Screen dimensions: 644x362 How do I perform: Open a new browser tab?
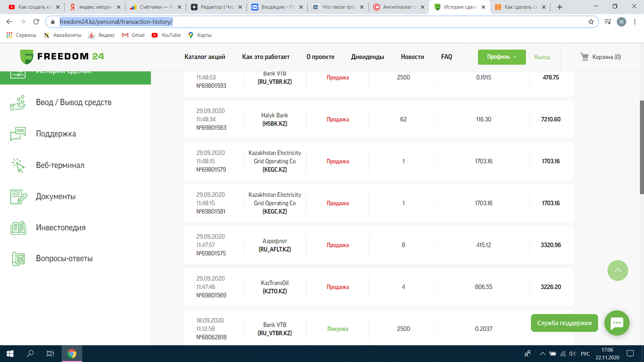point(560,7)
